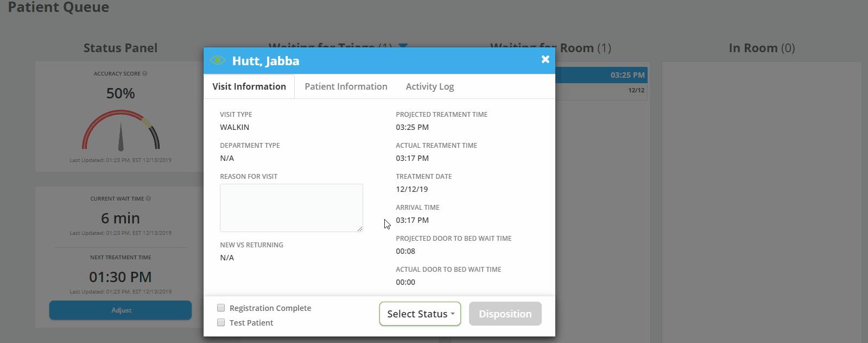This screenshot has width=868, height=343.
Task: Enable the Test Patient checkbox
Action: tap(221, 322)
